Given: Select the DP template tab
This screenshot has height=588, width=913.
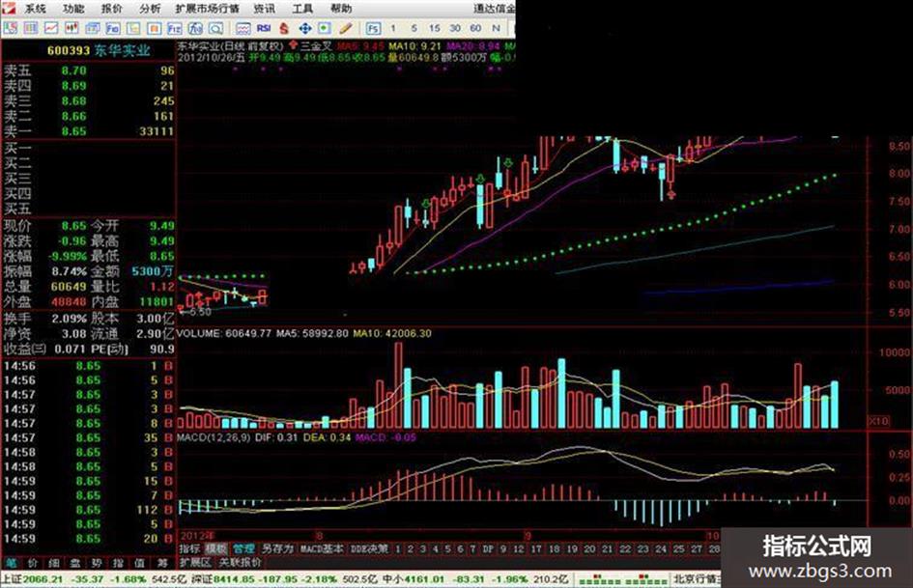Looking at the screenshot, I should point(488,548).
